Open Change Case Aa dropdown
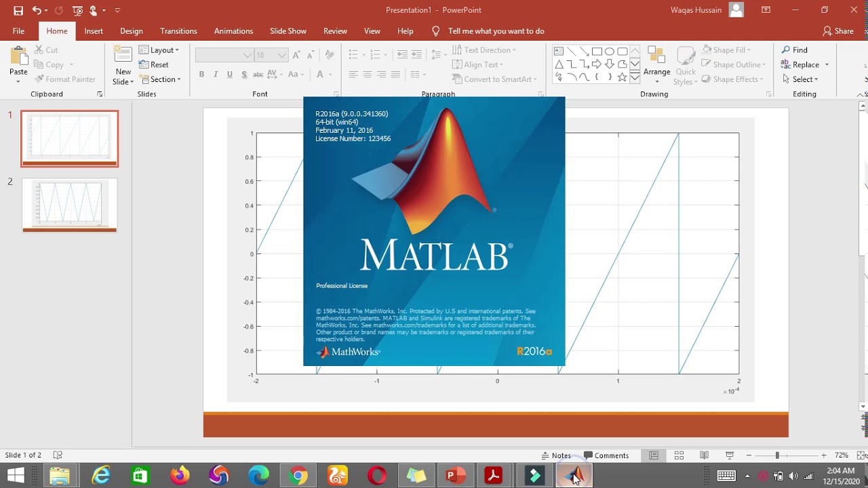 [x=296, y=75]
